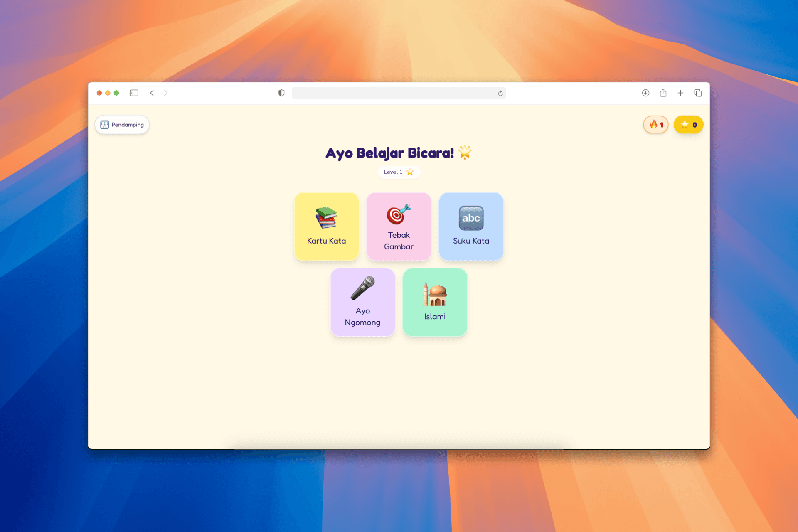Open the Suku Kata abc card

point(471,227)
